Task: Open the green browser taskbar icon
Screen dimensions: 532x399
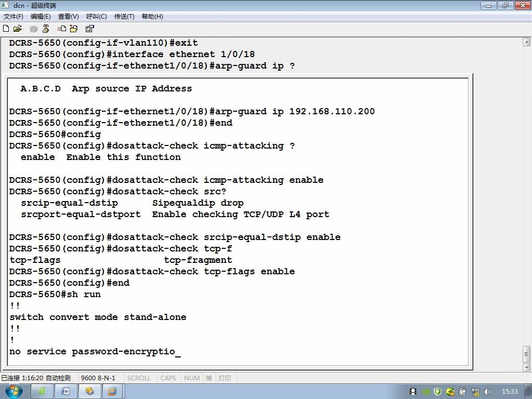Action: click(42, 392)
